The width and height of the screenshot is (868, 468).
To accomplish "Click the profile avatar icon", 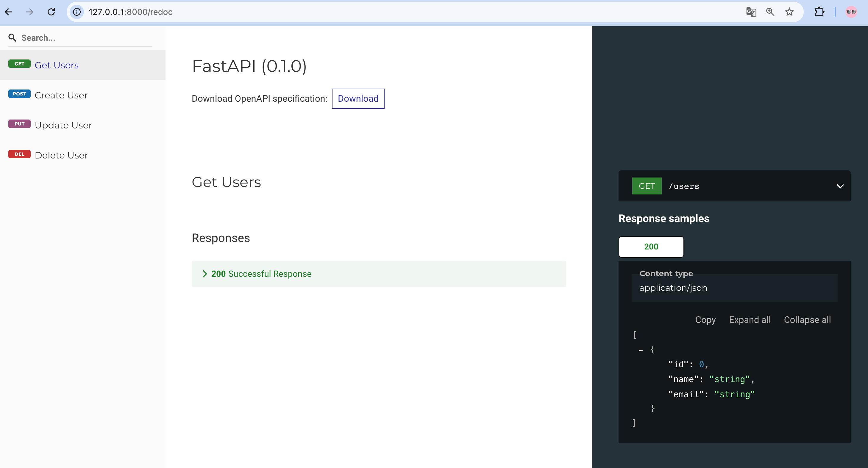I will (851, 12).
